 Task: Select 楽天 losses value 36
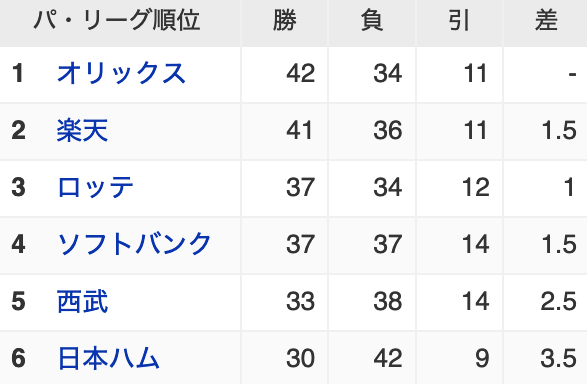click(388, 130)
